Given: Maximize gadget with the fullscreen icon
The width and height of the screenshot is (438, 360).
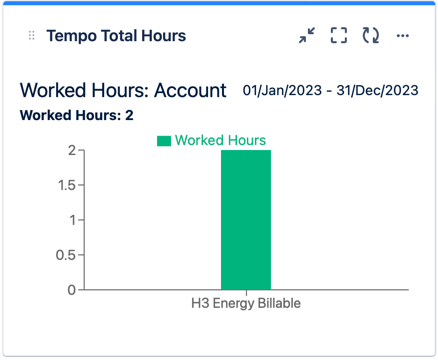Looking at the screenshot, I should tap(339, 35).
